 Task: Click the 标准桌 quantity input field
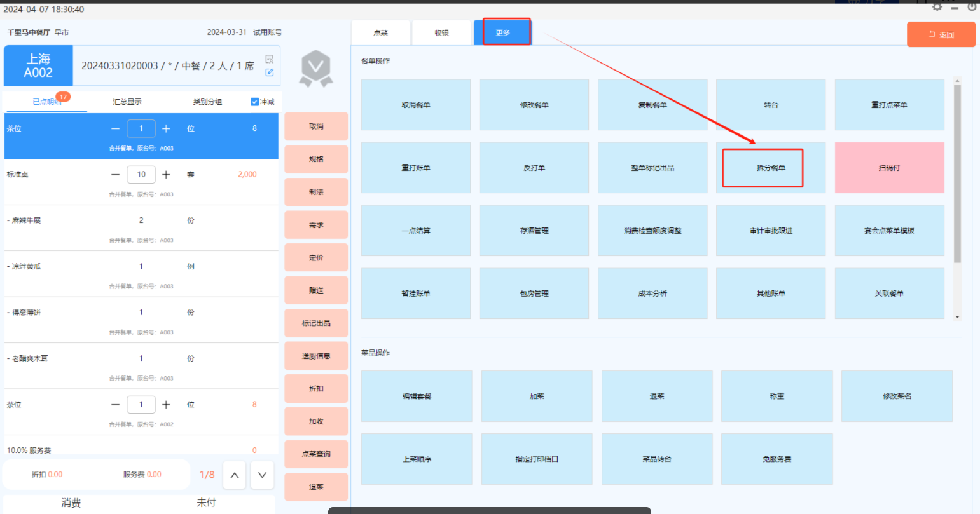tap(141, 174)
